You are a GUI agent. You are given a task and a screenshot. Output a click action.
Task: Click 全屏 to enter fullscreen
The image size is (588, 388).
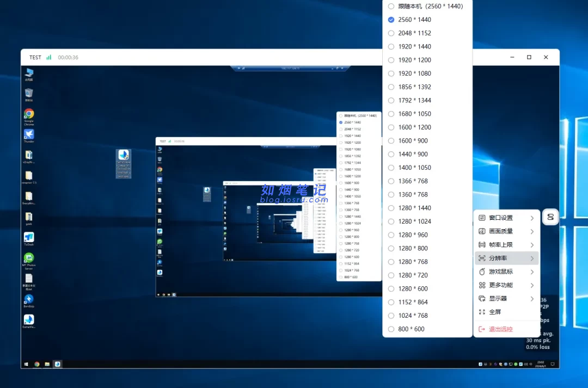point(507,312)
